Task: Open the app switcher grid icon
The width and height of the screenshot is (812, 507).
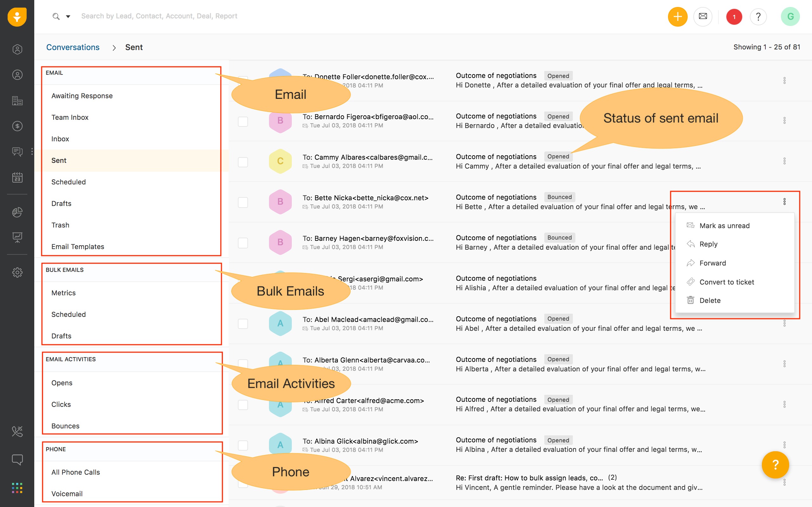Action: pyautogui.click(x=17, y=488)
